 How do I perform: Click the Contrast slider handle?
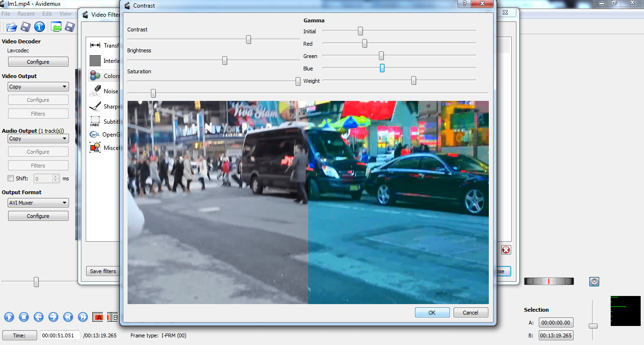[x=248, y=39]
